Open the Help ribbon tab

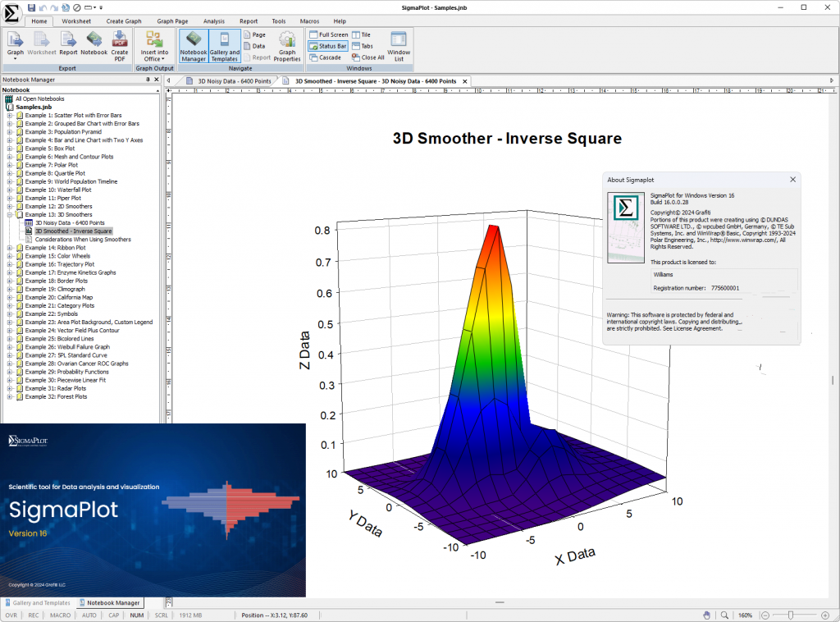[340, 21]
